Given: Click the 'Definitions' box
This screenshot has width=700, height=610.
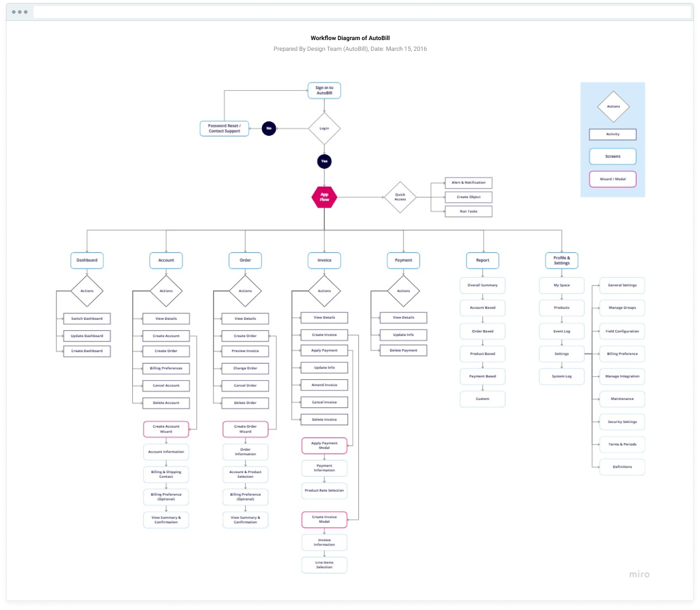Looking at the screenshot, I should [622, 466].
